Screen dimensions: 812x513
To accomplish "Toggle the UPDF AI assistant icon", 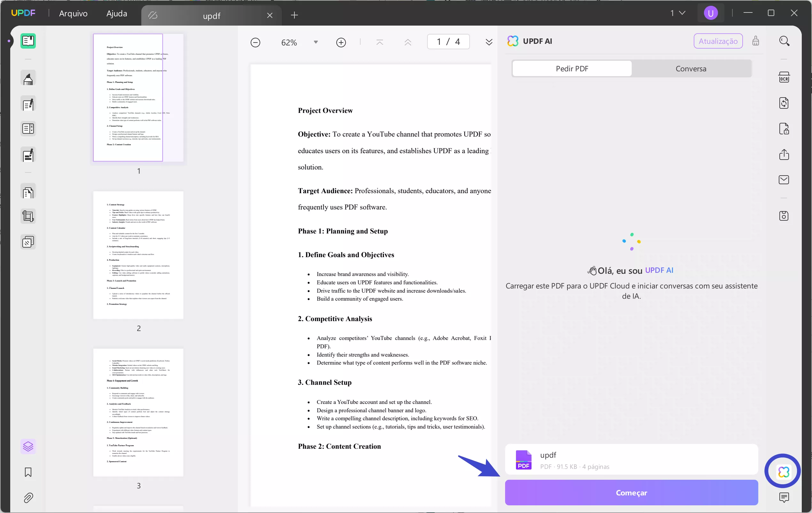I will tap(783, 471).
